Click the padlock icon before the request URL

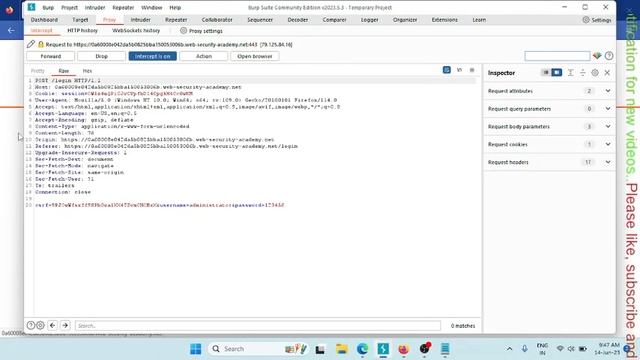[x=41, y=44]
